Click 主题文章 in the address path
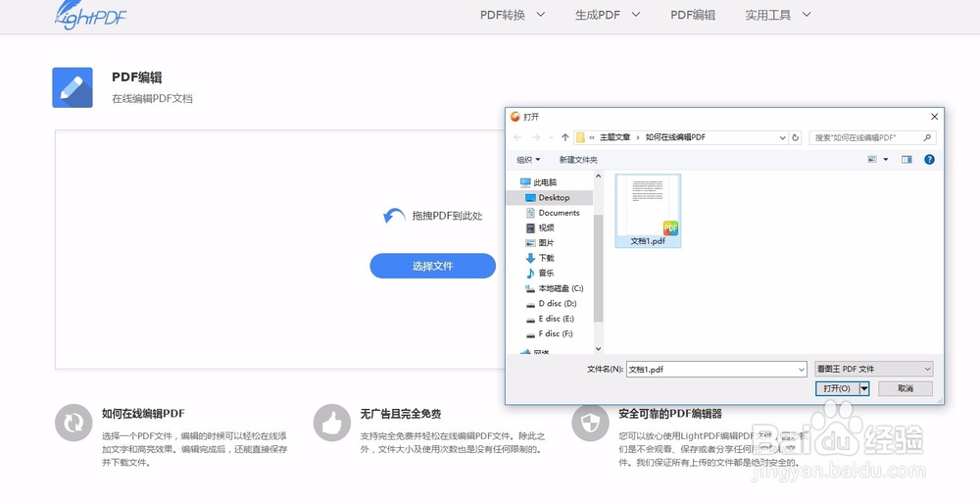Viewport: 980px width, 504px height. point(615,137)
